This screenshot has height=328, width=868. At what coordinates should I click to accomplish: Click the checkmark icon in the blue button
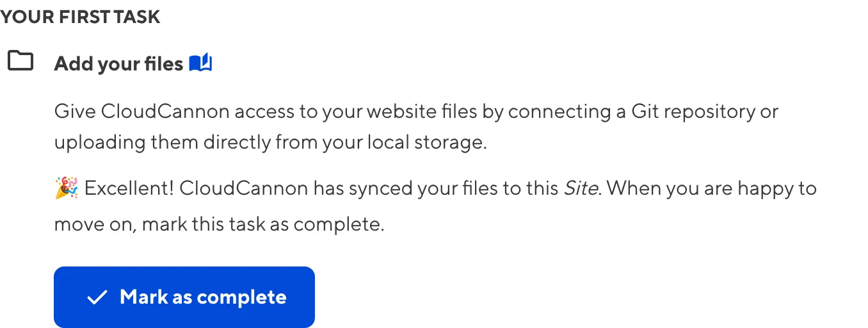[x=97, y=297]
